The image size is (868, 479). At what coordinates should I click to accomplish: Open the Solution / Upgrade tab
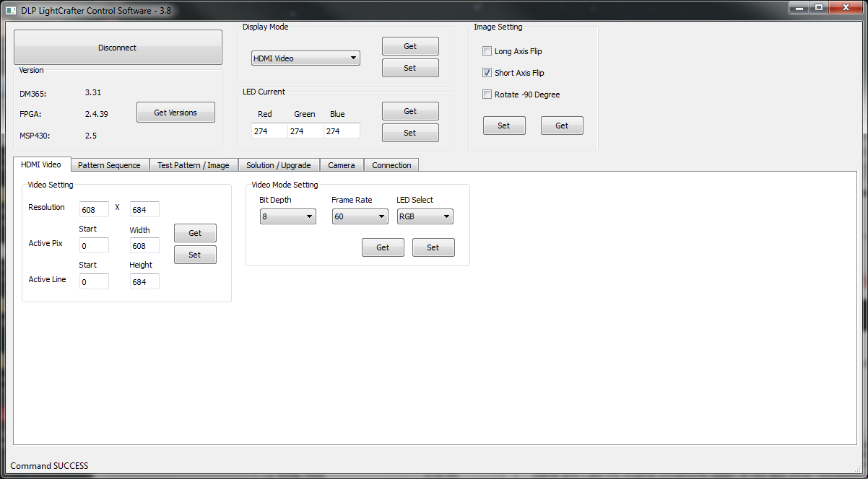click(x=279, y=165)
